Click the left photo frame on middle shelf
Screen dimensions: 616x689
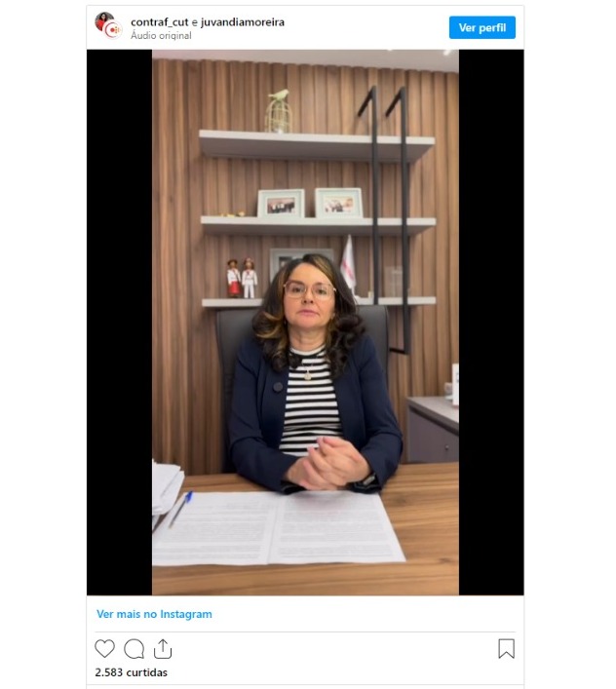click(x=281, y=203)
